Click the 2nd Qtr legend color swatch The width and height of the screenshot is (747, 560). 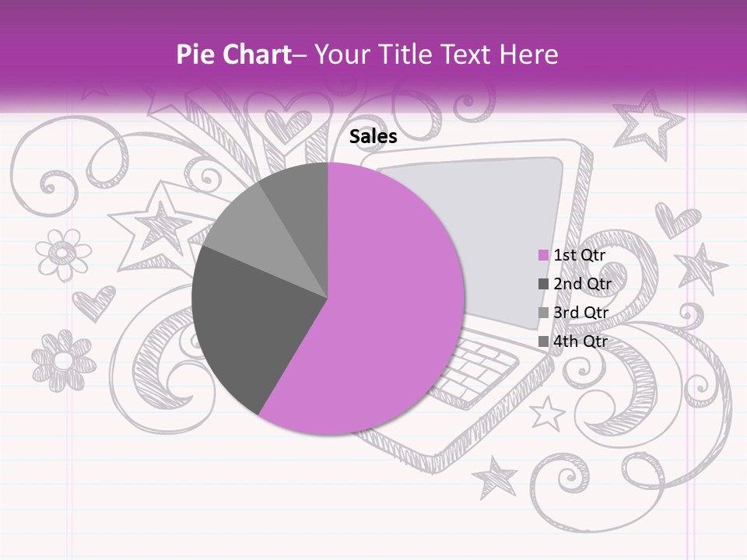(543, 284)
